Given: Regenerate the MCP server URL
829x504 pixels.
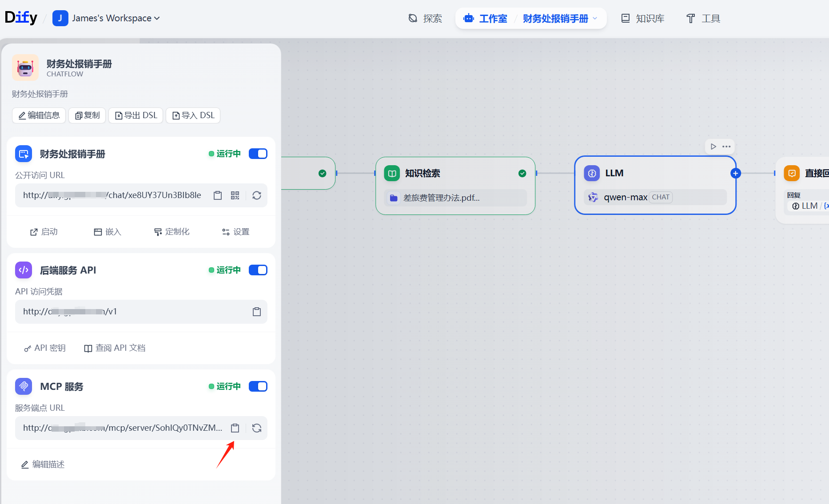Looking at the screenshot, I should (x=257, y=428).
